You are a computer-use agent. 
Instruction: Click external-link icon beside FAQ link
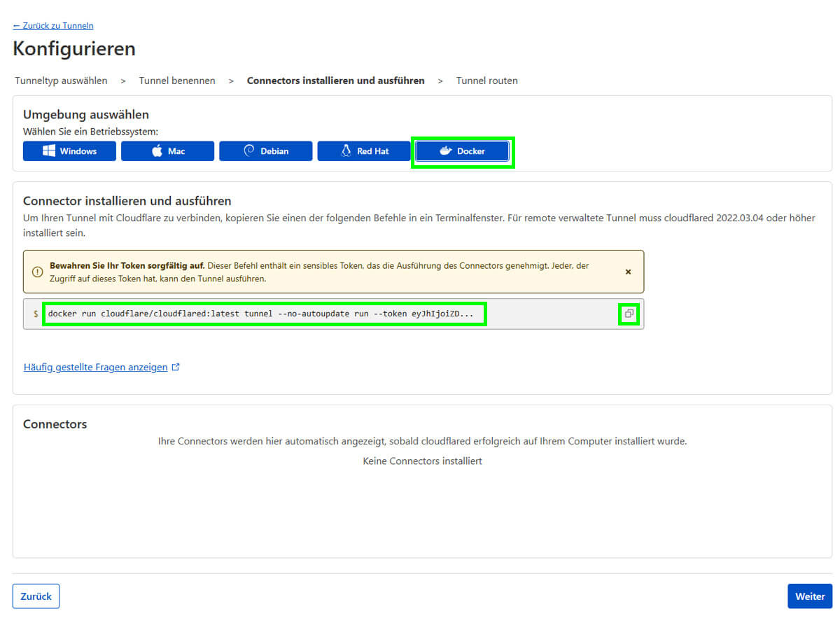tap(176, 367)
